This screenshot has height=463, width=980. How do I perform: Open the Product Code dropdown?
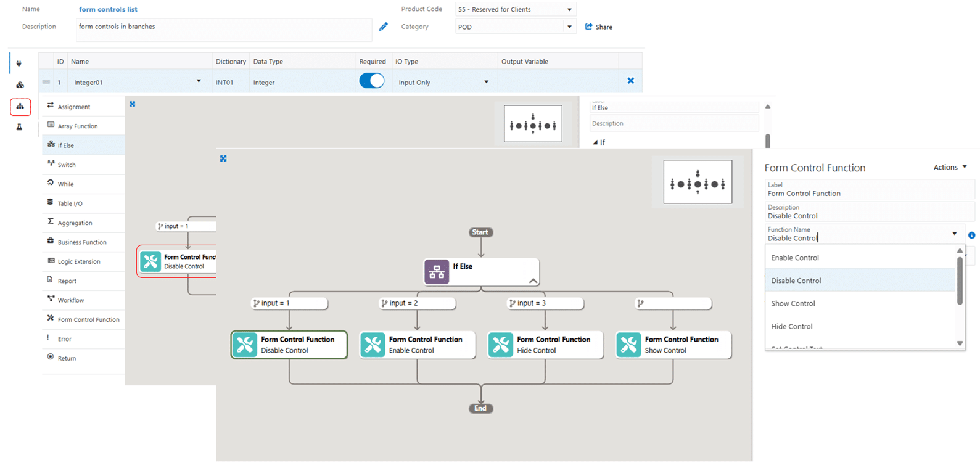coord(569,10)
